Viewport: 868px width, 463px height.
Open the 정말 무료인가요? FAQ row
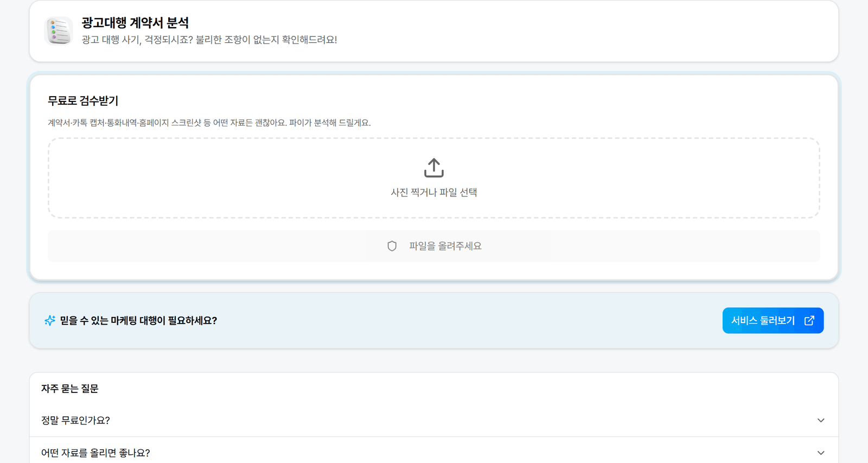click(x=434, y=420)
